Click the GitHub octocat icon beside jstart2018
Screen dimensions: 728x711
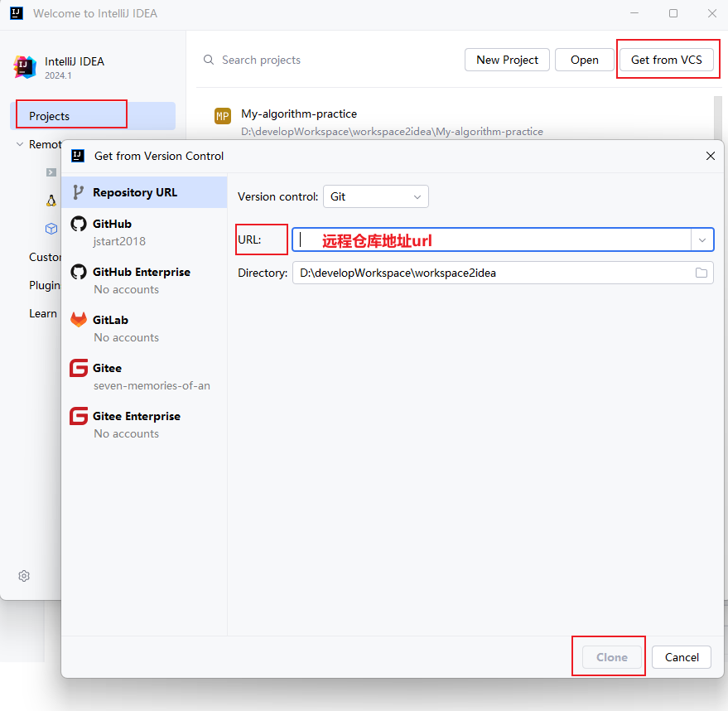tap(79, 224)
